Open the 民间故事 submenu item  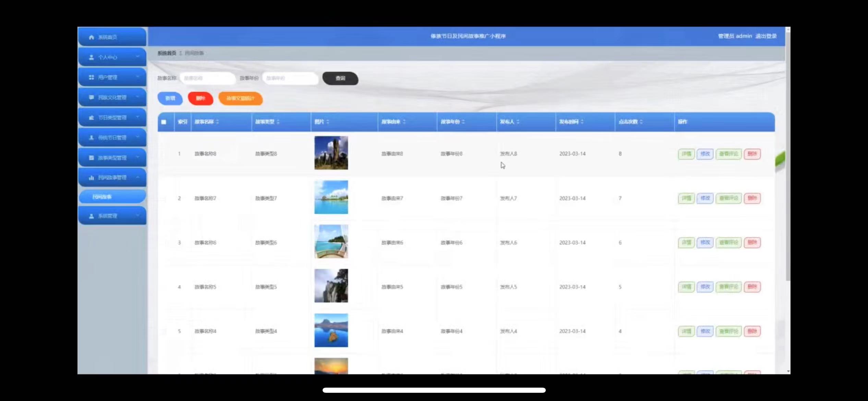(x=112, y=197)
